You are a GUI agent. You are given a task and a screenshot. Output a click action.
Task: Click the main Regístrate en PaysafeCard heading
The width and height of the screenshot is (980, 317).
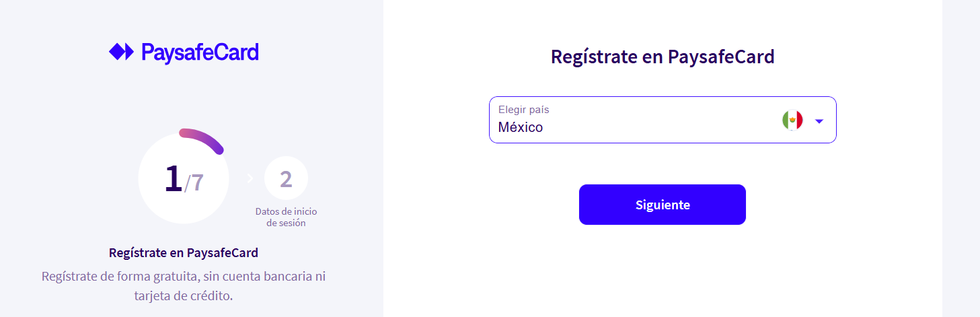tap(663, 57)
